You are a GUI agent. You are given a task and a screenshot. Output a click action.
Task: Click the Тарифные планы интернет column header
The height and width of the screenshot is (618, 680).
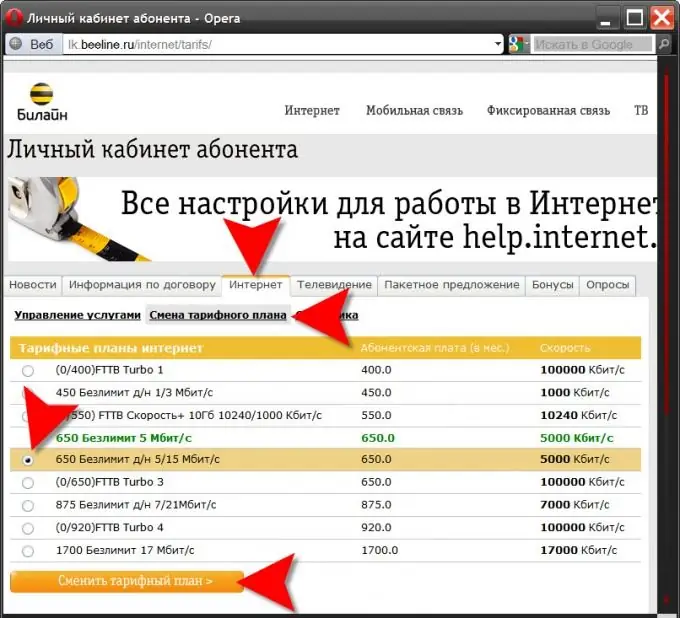click(x=111, y=348)
